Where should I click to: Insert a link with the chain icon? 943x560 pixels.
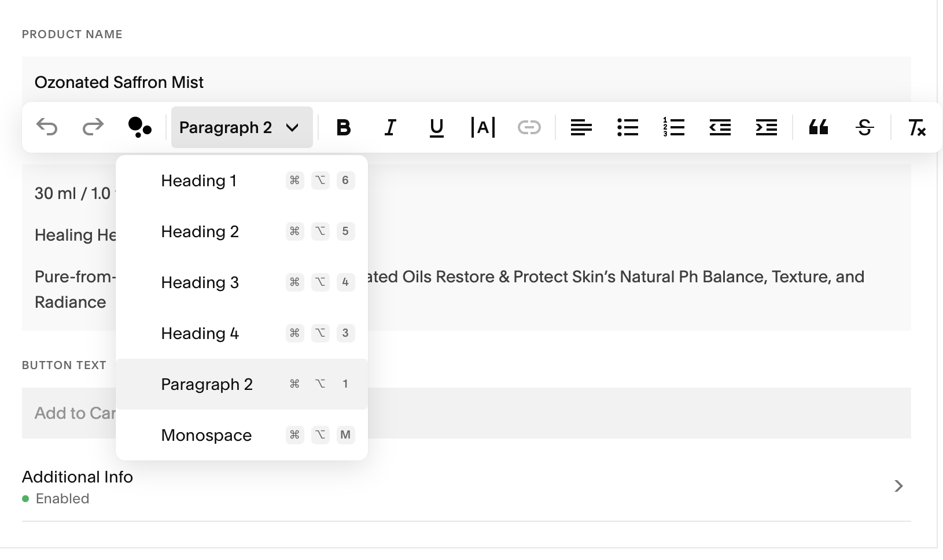click(529, 127)
